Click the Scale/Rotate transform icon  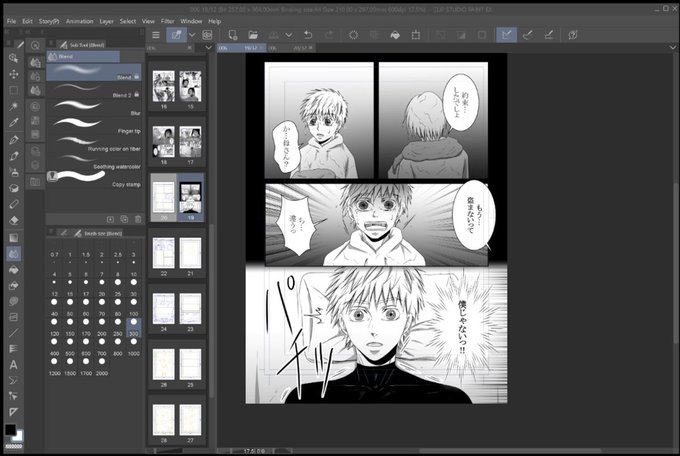[416, 35]
